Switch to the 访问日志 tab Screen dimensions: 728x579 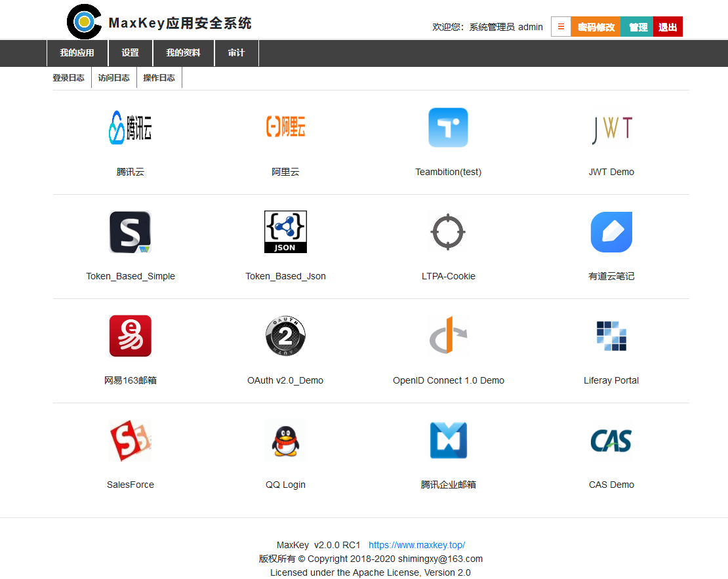113,78
